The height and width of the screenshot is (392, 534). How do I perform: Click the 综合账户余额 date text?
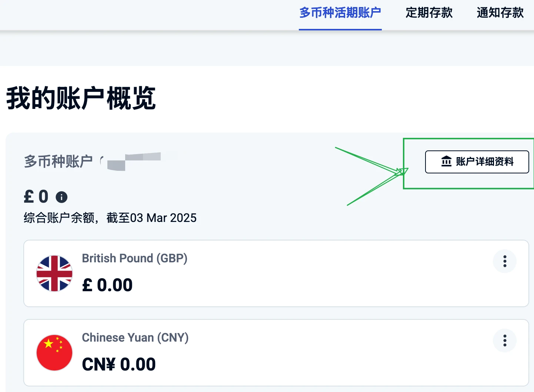coord(110,218)
